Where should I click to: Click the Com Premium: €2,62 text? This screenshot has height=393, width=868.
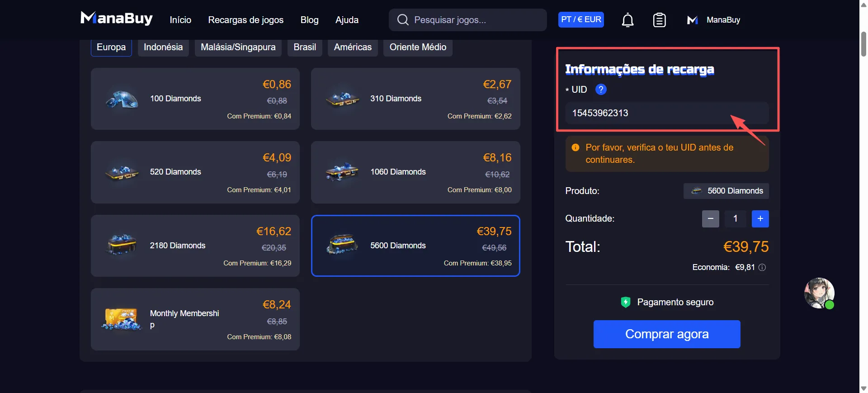tap(480, 116)
